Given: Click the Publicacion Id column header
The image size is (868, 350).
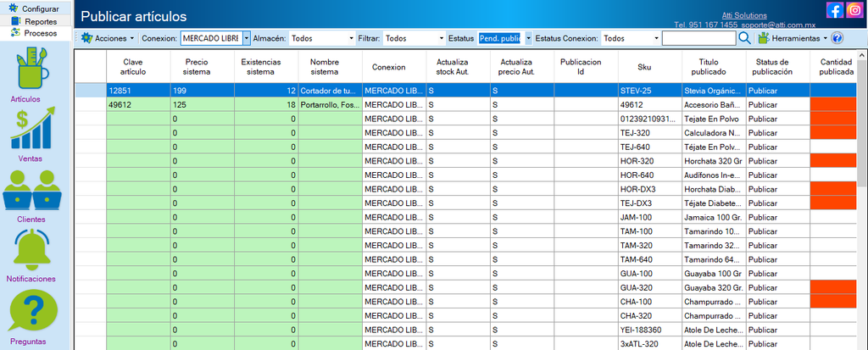Looking at the screenshot, I should click(587, 67).
